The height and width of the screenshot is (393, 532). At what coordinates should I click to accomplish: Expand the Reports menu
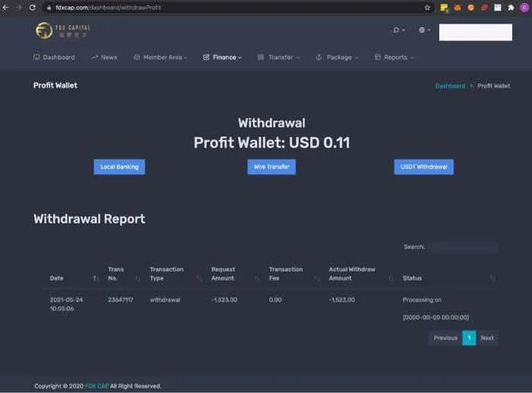(x=394, y=57)
